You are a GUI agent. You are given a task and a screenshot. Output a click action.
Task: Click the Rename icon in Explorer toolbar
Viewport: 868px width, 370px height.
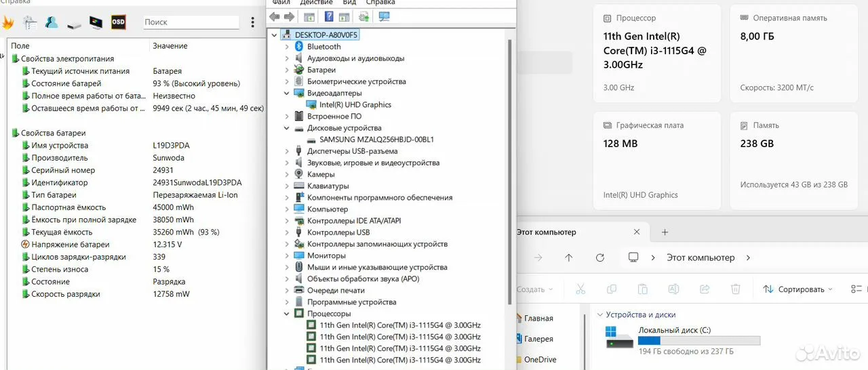pos(674,289)
